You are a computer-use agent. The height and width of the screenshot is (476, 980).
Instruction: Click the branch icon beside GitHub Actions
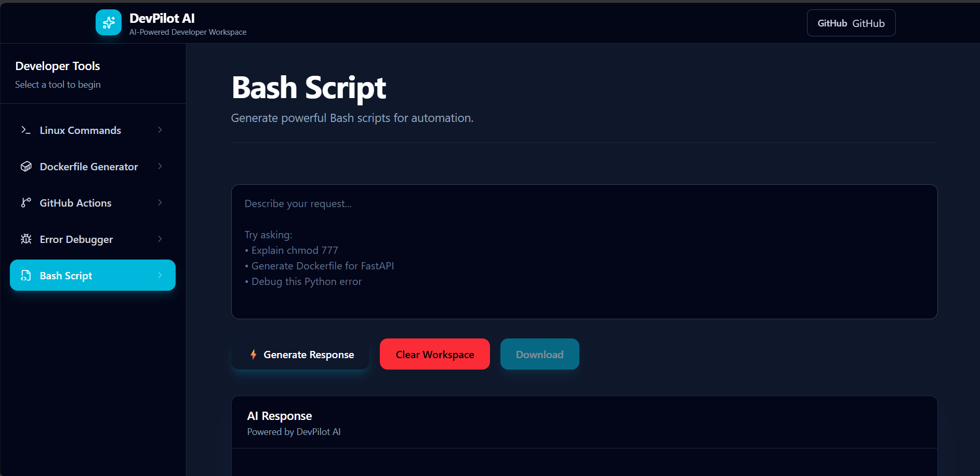tap(26, 202)
